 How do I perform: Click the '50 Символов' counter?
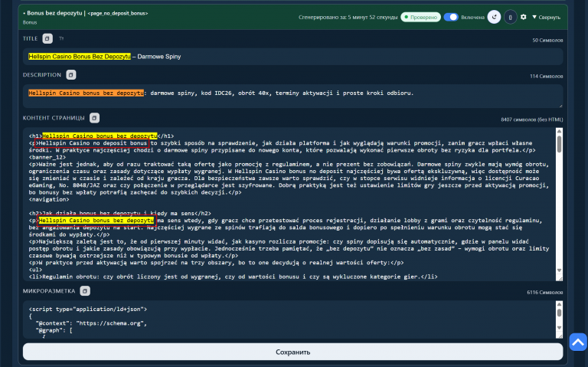click(x=547, y=40)
